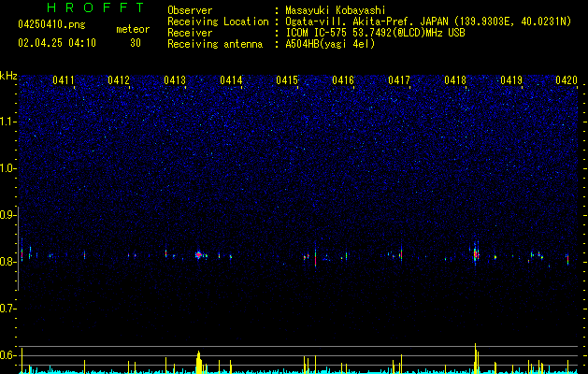The image size is (588, 374).
Task: Click the meteor count value 30
Action: [x=136, y=43]
